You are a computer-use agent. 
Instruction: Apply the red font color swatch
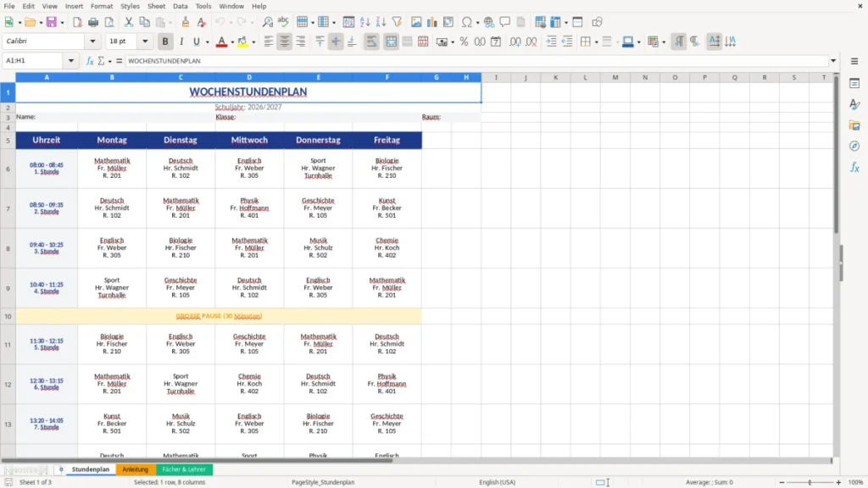tap(221, 42)
